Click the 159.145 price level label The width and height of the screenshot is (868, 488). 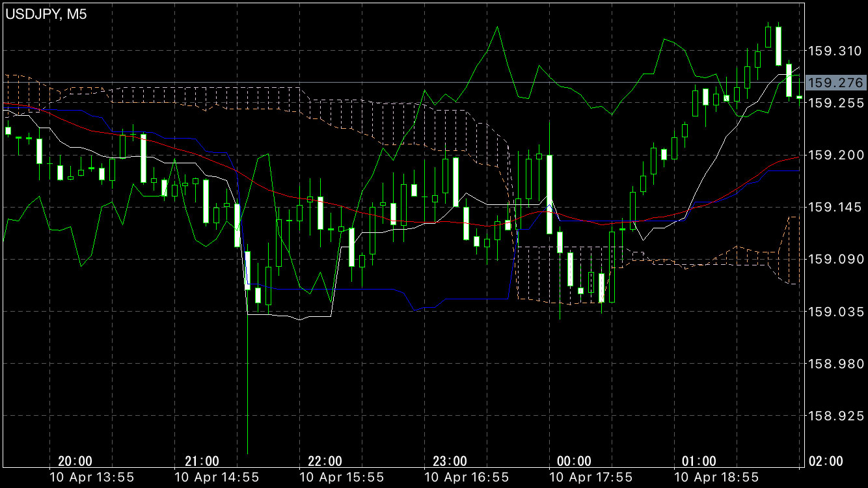[x=834, y=207]
